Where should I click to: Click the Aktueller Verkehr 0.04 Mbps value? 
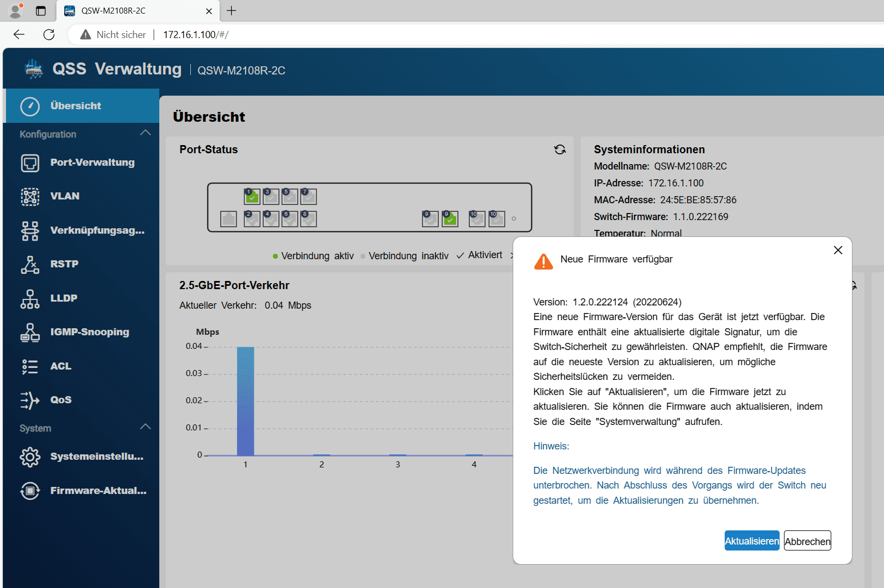(x=288, y=305)
